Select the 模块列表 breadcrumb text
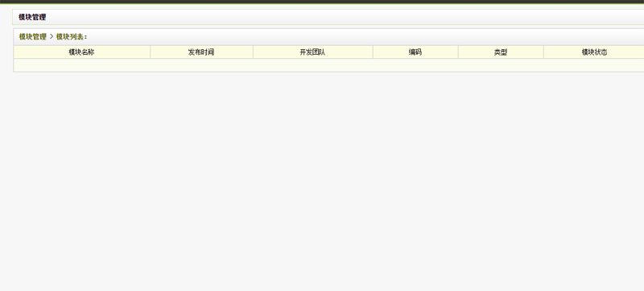This screenshot has width=644, height=291. click(70, 37)
